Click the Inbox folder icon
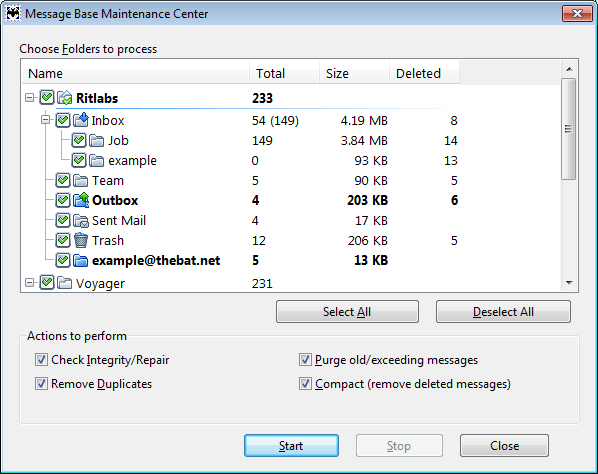 click(x=80, y=120)
